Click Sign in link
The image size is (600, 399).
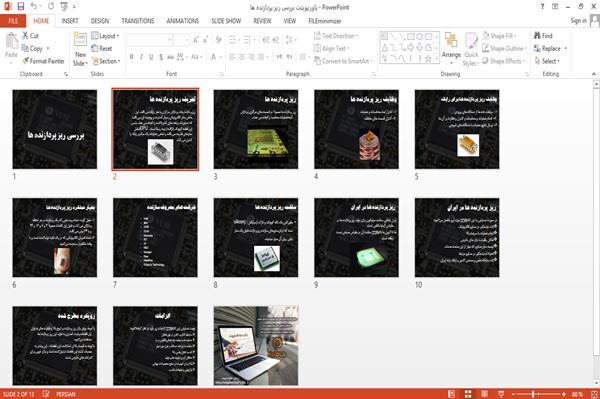click(579, 21)
